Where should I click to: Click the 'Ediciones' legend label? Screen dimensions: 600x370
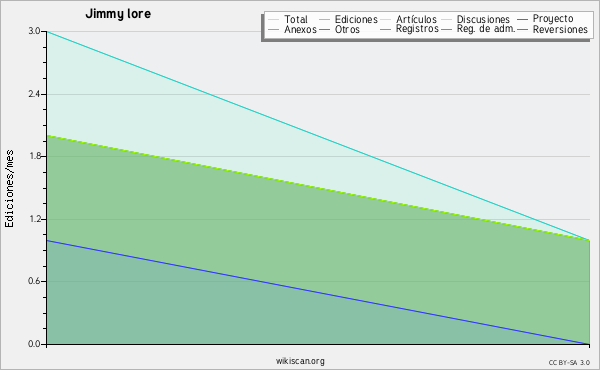356,19
